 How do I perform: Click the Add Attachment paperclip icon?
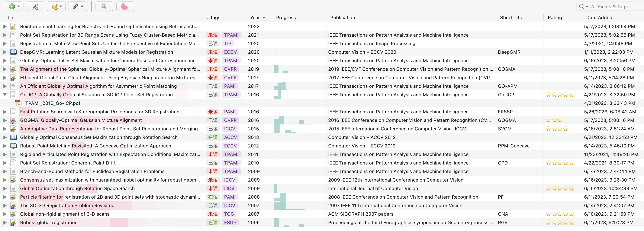point(75,6)
